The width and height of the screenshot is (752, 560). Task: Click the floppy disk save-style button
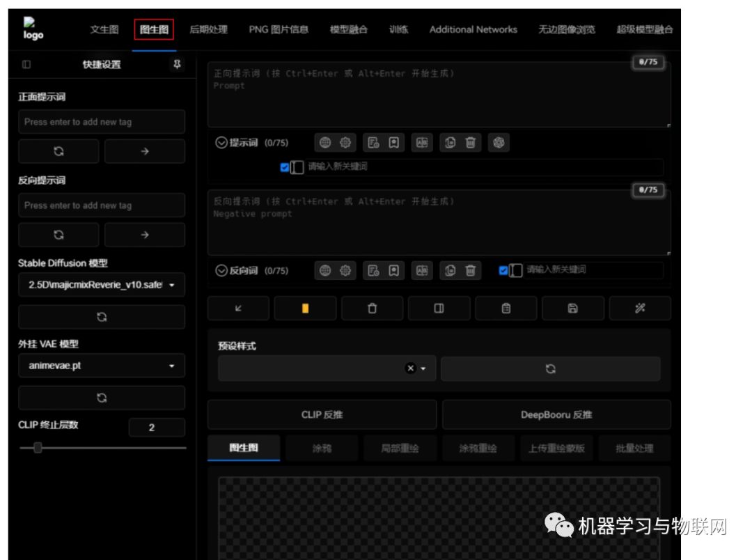point(572,308)
